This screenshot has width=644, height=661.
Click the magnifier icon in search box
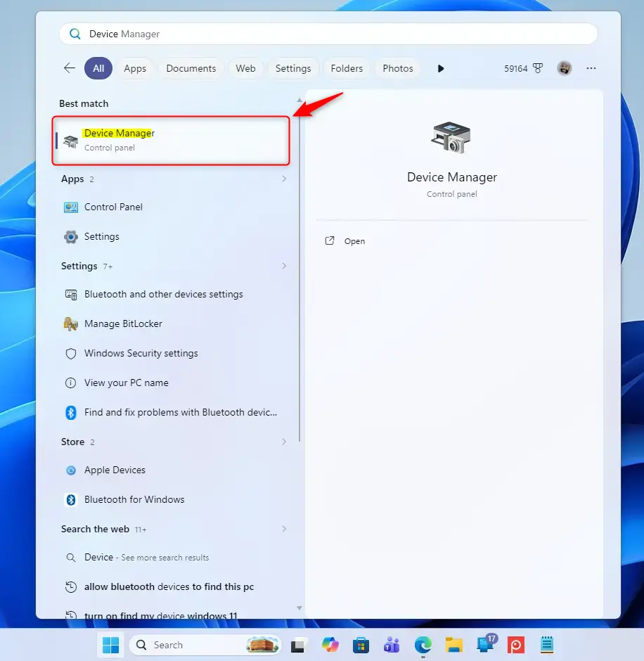click(75, 34)
